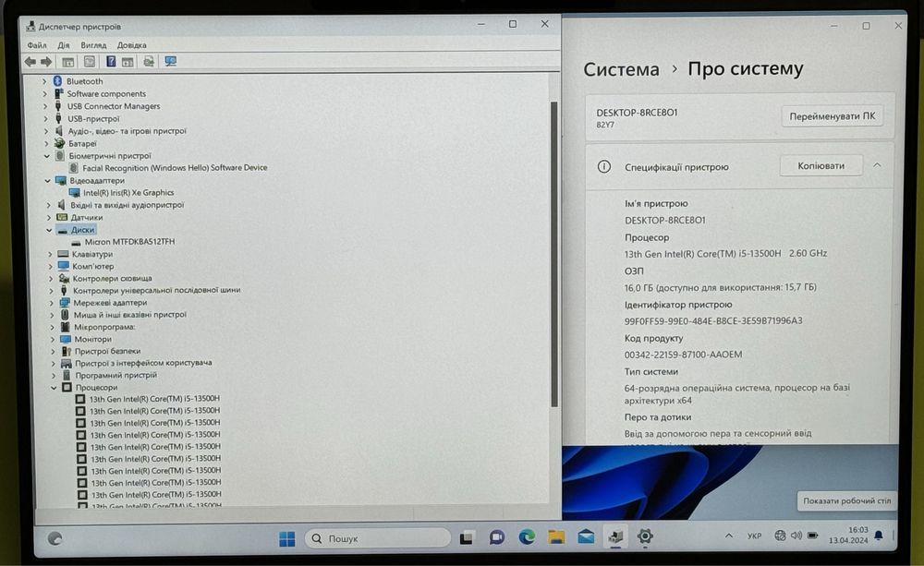This screenshot has width=924, height=566.
Task: Open the Файл menu
Action: 37,44
